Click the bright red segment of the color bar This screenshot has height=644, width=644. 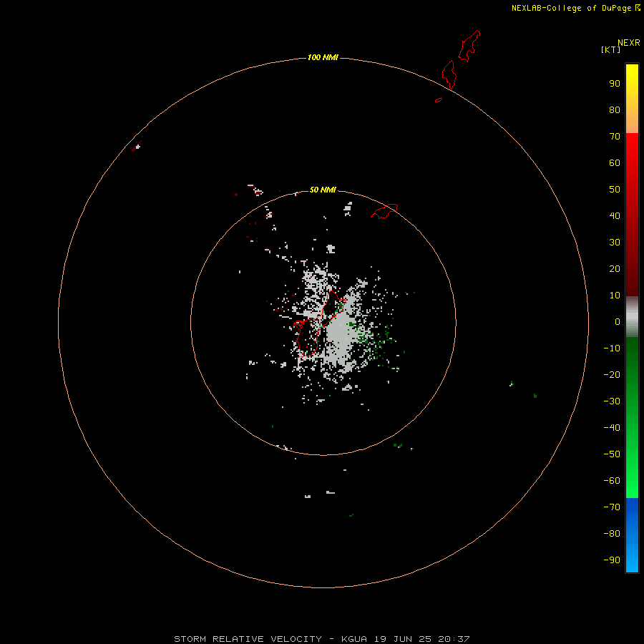pos(632,172)
